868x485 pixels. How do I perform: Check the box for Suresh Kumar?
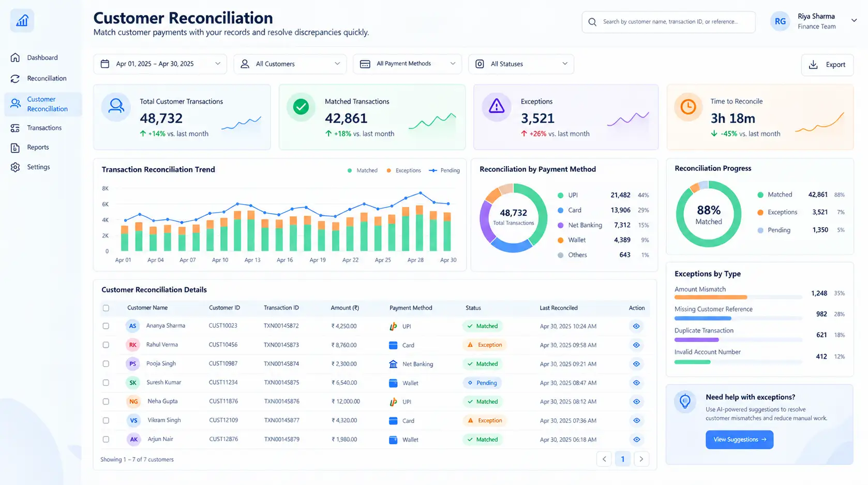106,383
